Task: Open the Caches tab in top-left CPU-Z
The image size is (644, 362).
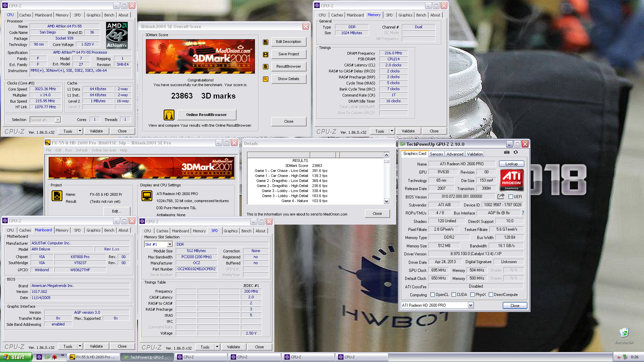Action: (x=25, y=15)
